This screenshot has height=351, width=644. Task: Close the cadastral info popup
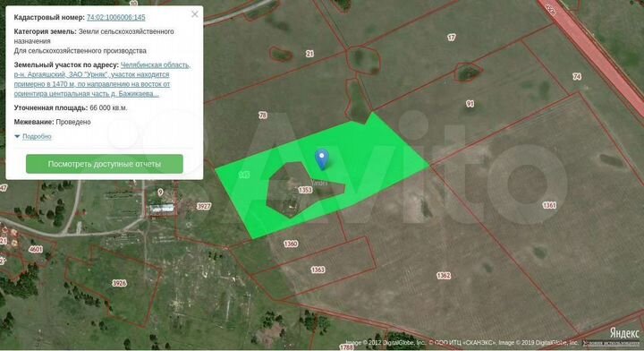(x=195, y=14)
